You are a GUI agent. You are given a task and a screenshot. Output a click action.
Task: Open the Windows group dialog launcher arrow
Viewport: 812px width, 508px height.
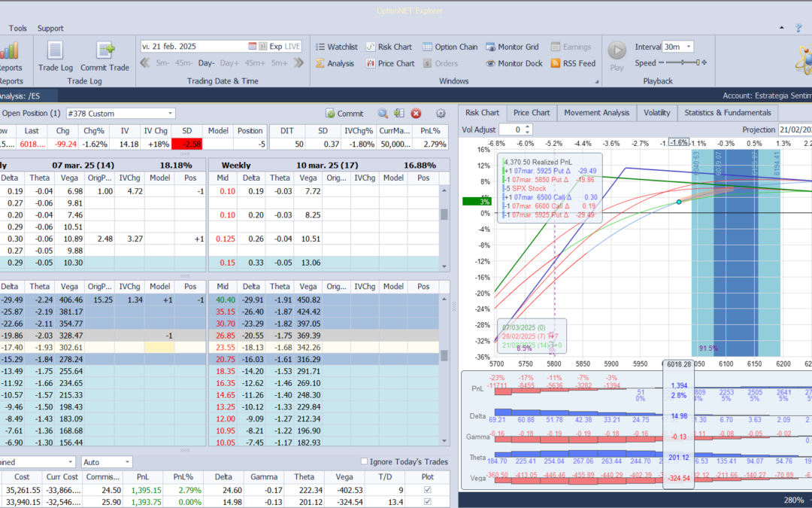(x=596, y=81)
